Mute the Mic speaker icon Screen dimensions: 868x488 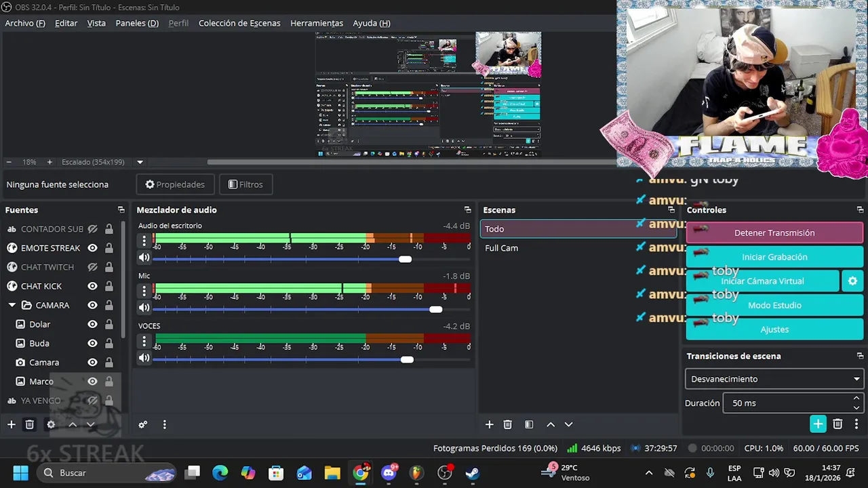[x=144, y=308]
